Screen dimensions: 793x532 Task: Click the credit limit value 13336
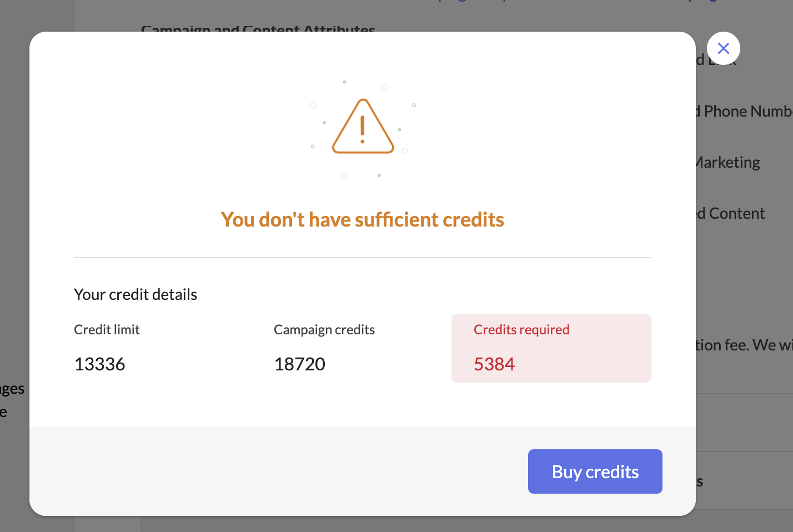coord(99,364)
